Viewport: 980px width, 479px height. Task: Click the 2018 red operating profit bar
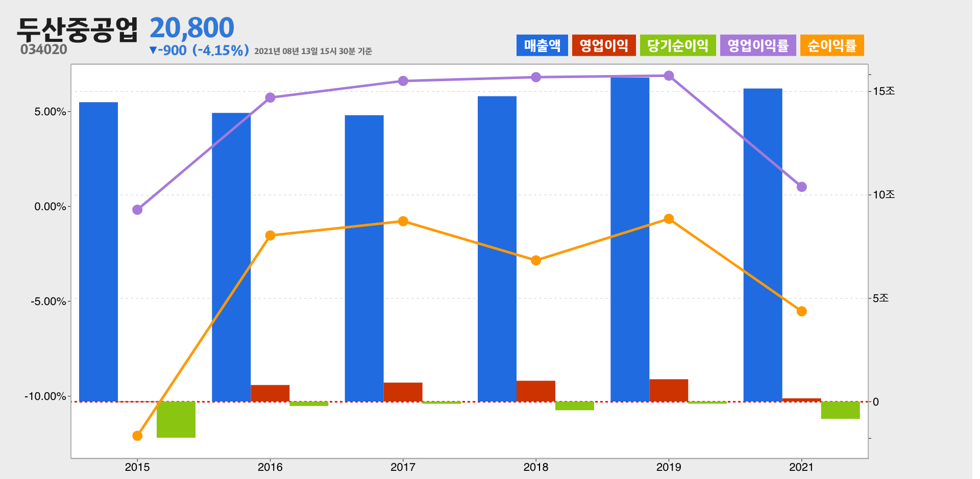click(536, 391)
